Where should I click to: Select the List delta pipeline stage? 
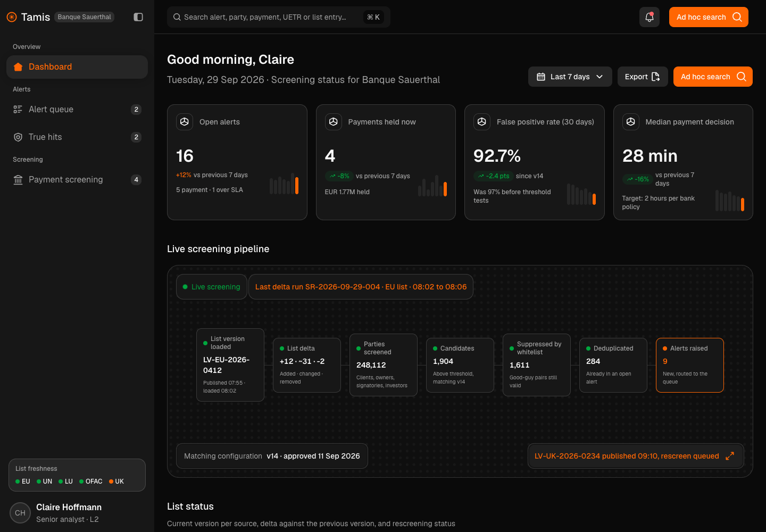point(307,365)
